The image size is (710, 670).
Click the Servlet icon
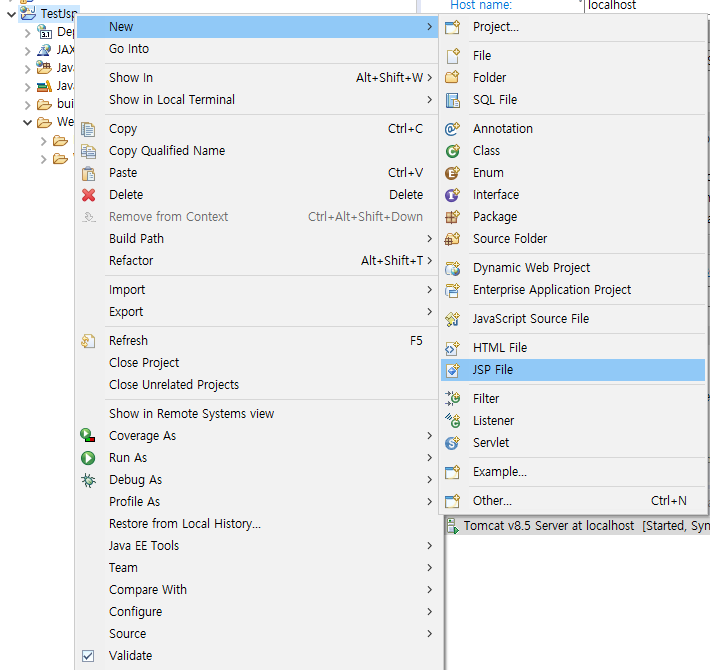pos(452,443)
